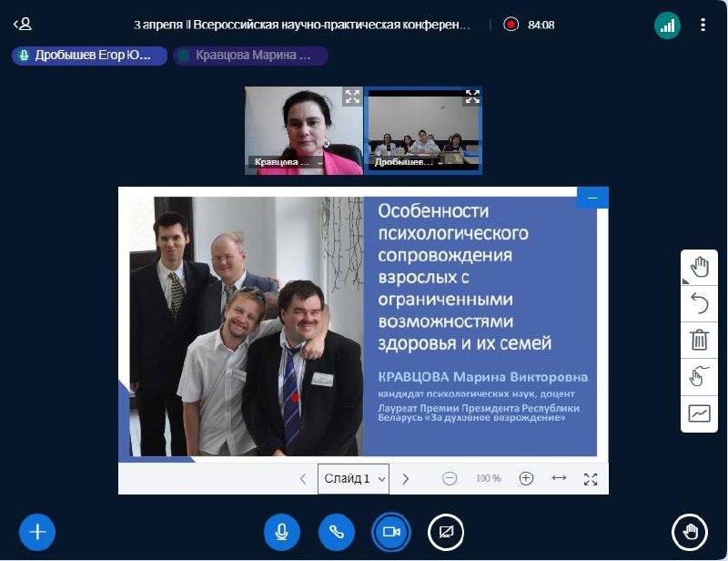Go to the next slide
The image size is (728, 561).
[x=405, y=479]
